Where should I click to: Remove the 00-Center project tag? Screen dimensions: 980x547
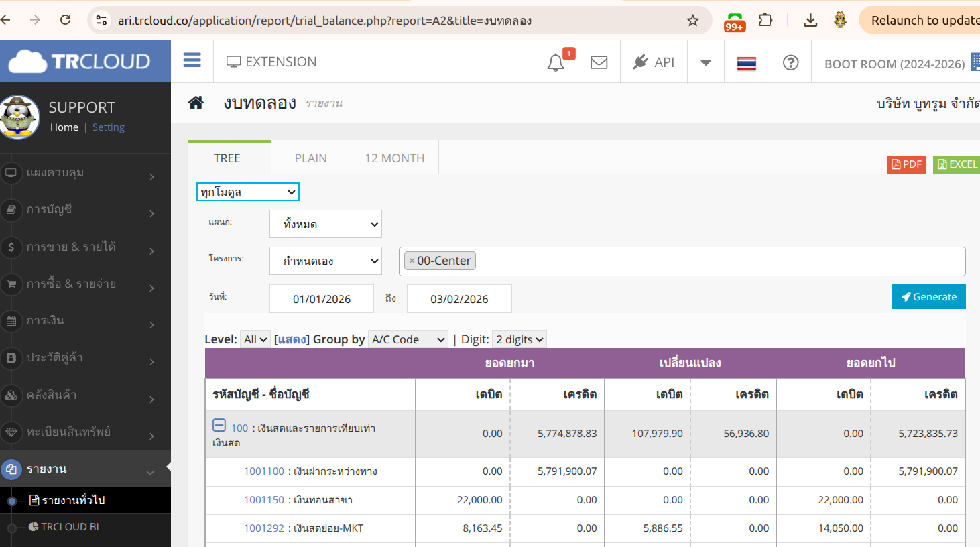(412, 261)
